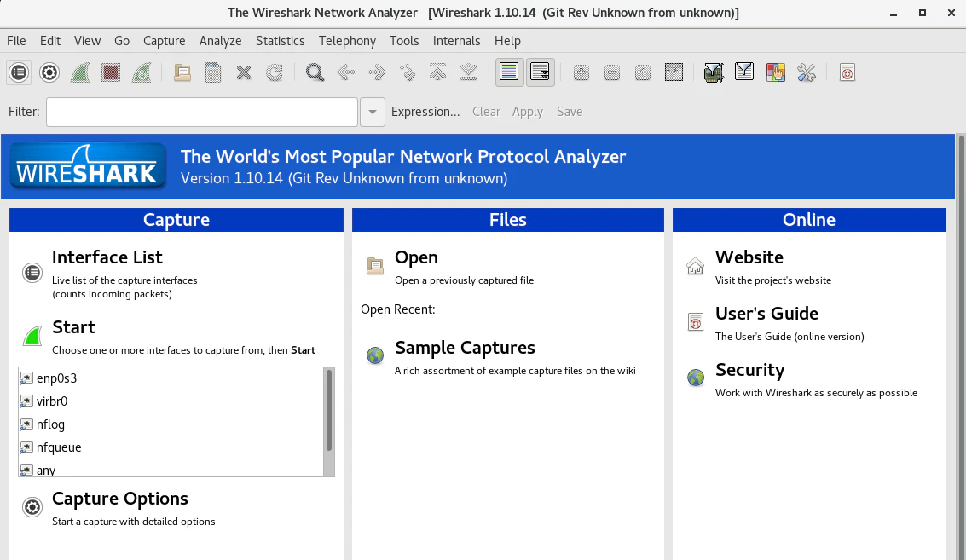The height and width of the screenshot is (560, 966).
Task: Zoom out toolbar icon
Action: [612, 72]
